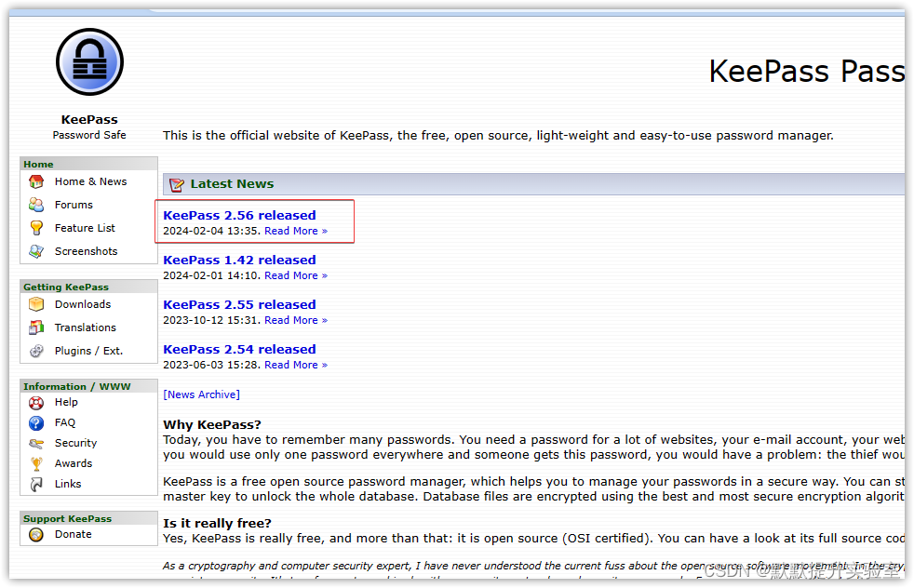Click the KeePass padlock logo
Viewport: 914px width, 588px height.
click(89, 62)
